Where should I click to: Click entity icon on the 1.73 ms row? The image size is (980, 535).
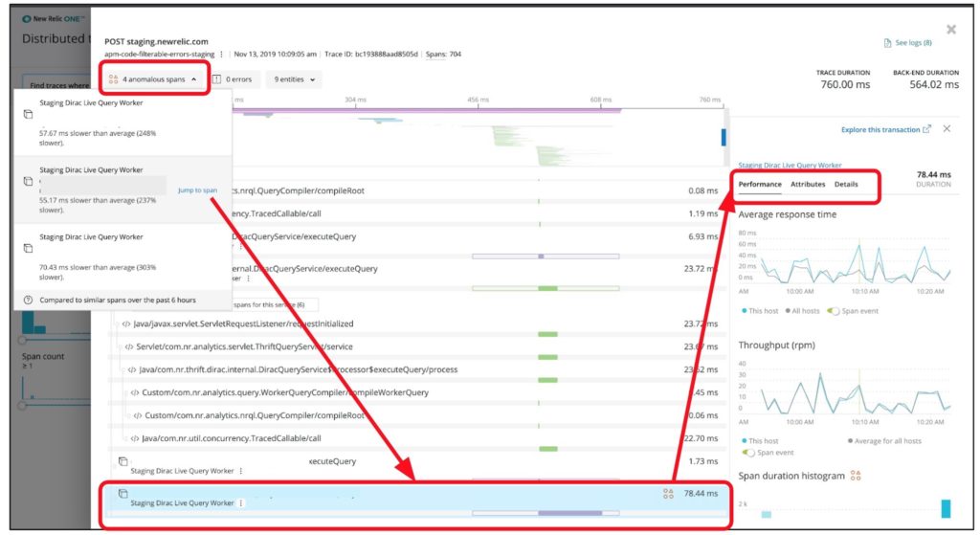pyautogui.click(x=123, y=462)
